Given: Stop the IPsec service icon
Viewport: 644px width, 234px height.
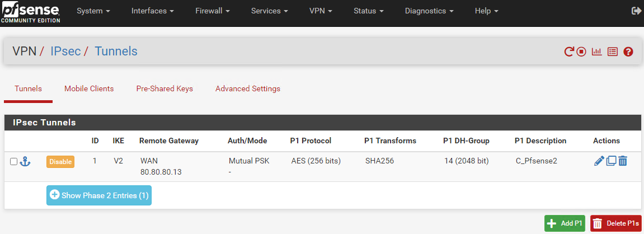Looking at the screenshot, I should [581, 52].
